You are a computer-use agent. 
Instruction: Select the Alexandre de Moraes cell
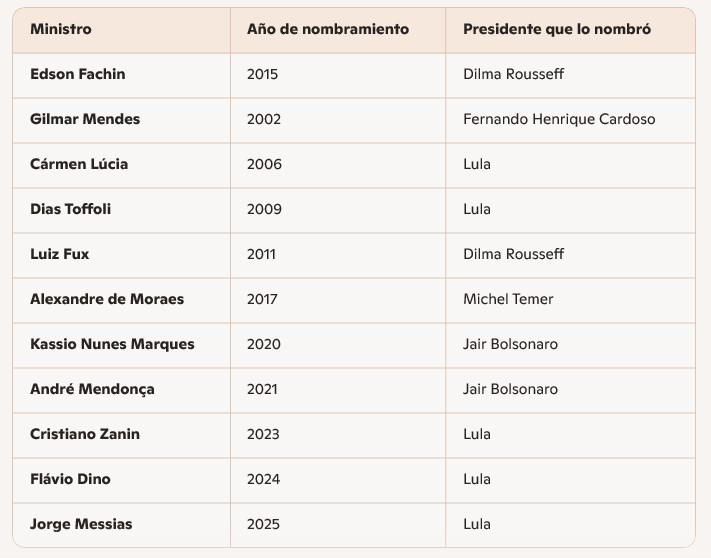pyautogui.click(x=107, y=299)
